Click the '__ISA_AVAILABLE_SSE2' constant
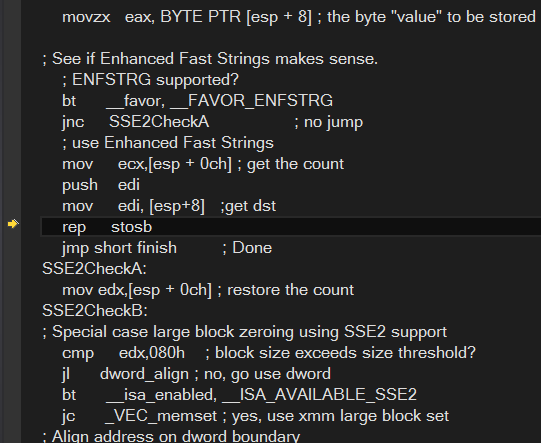The image size is (541, 443). pos(319,394)
